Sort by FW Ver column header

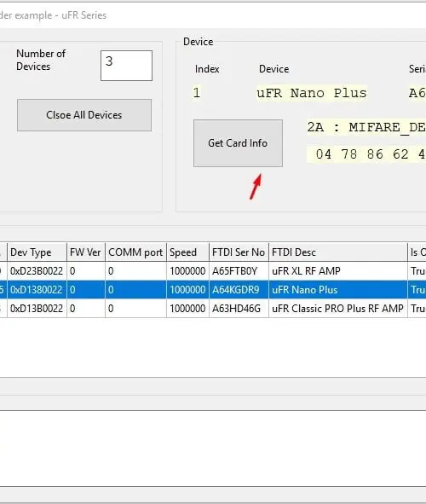[x=85, y=252]
